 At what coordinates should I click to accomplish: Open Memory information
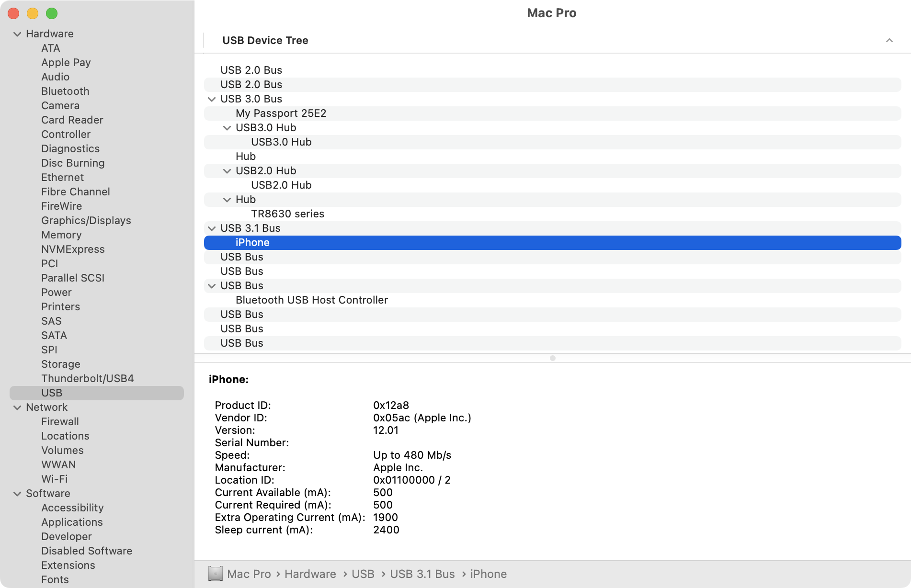pyautogui.click(x=61, y=235)
